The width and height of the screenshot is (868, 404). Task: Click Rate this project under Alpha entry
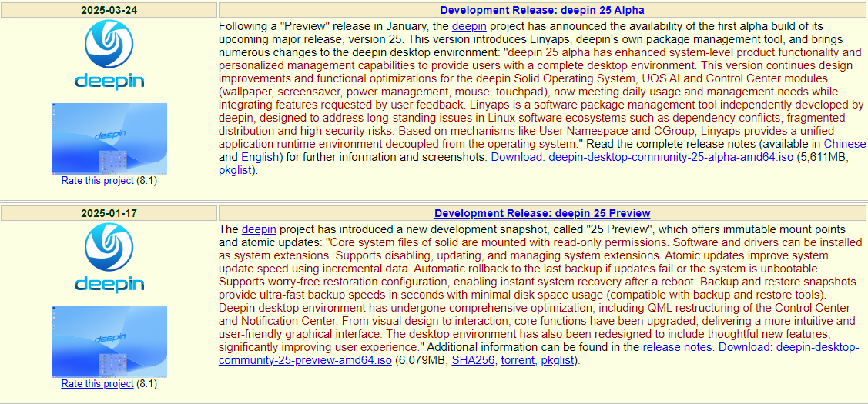click(97, 180)
